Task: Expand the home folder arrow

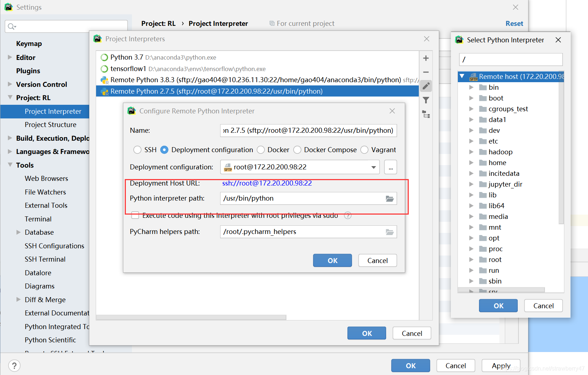Action: tap(471, 163)
